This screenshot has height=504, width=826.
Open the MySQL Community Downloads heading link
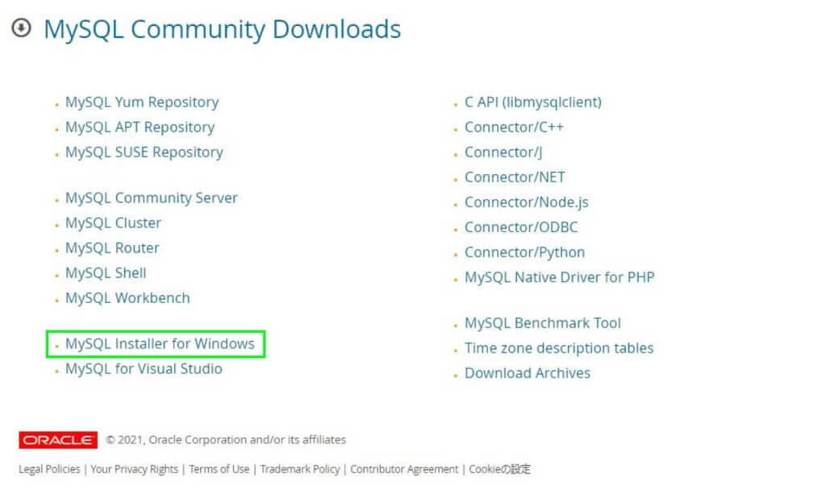pos(222,30)
